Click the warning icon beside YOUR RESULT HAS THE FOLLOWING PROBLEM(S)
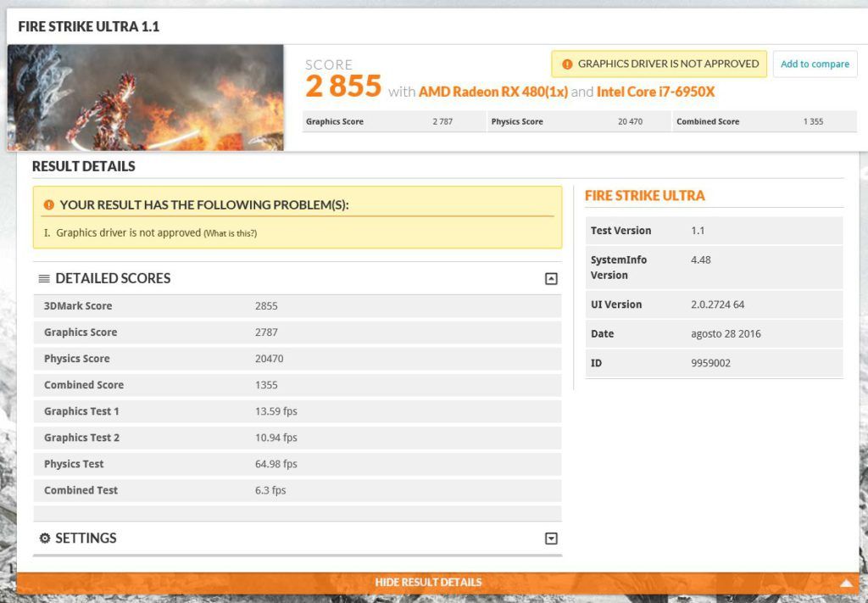Image resolution: width=868 pixels, height=603 pixels. (48, 205)
